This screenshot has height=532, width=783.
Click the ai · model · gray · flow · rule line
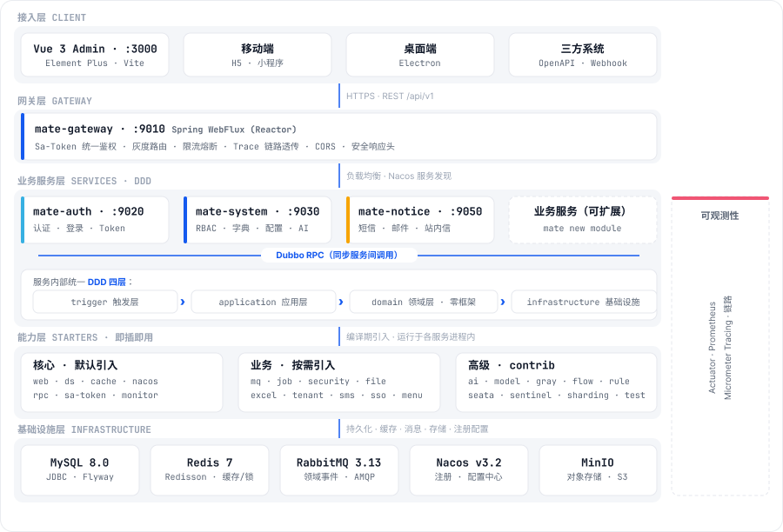(x=549, y=382)
